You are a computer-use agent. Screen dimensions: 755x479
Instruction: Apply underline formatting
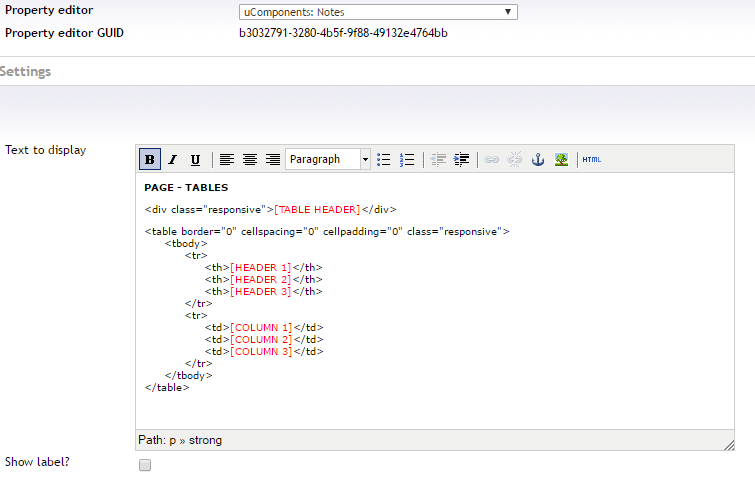[195, 160]
